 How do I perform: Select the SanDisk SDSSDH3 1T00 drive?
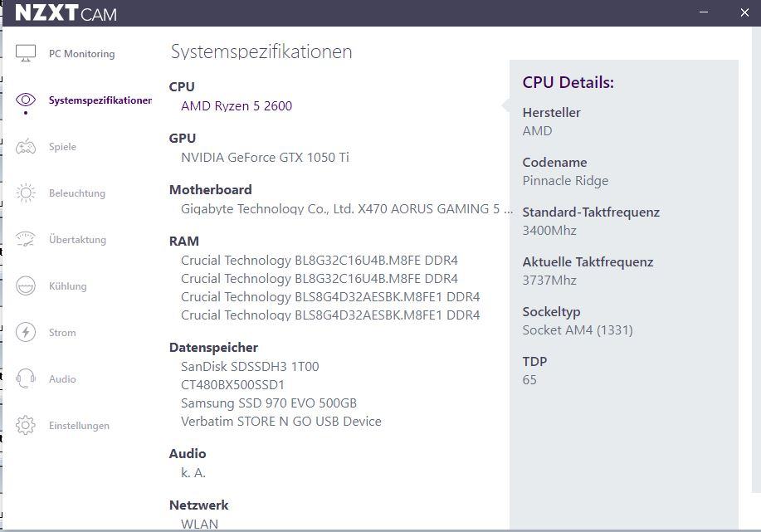(x=250, y=367)
